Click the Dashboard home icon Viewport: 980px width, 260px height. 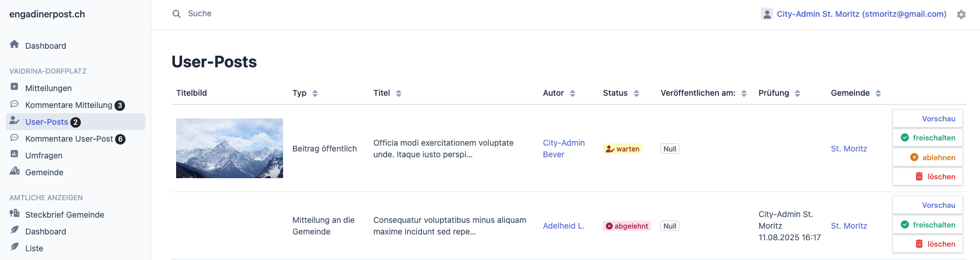click(x=15, y=45)
